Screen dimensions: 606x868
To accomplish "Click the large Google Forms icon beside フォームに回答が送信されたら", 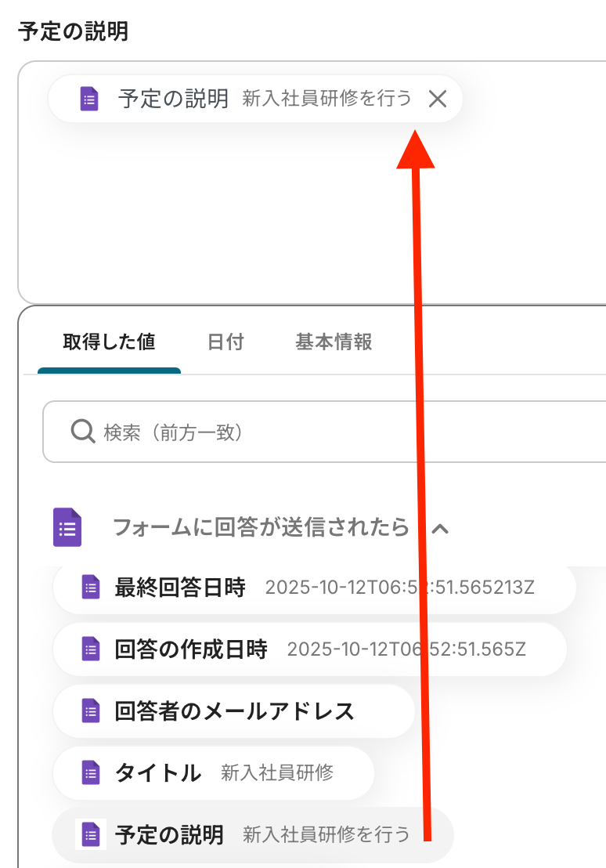I will click(67, 527).
